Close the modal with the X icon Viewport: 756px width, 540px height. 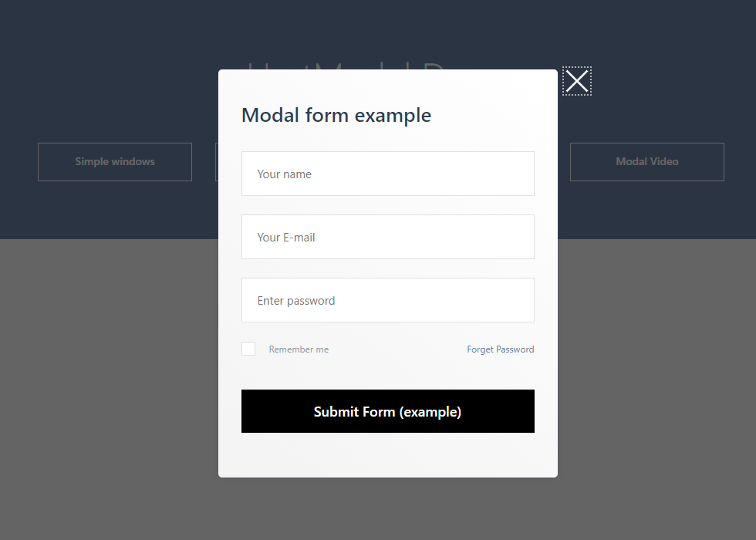click(x=577, y=81)
